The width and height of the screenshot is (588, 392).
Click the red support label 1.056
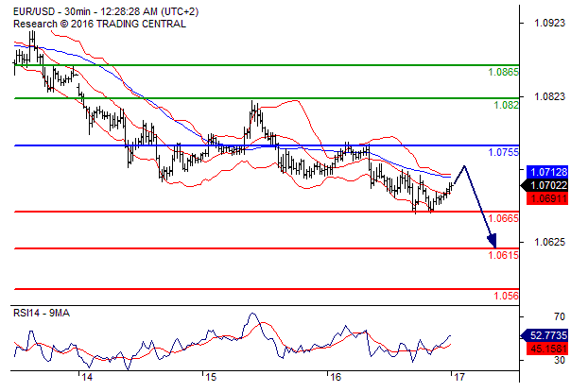click(x=507, y=296)
